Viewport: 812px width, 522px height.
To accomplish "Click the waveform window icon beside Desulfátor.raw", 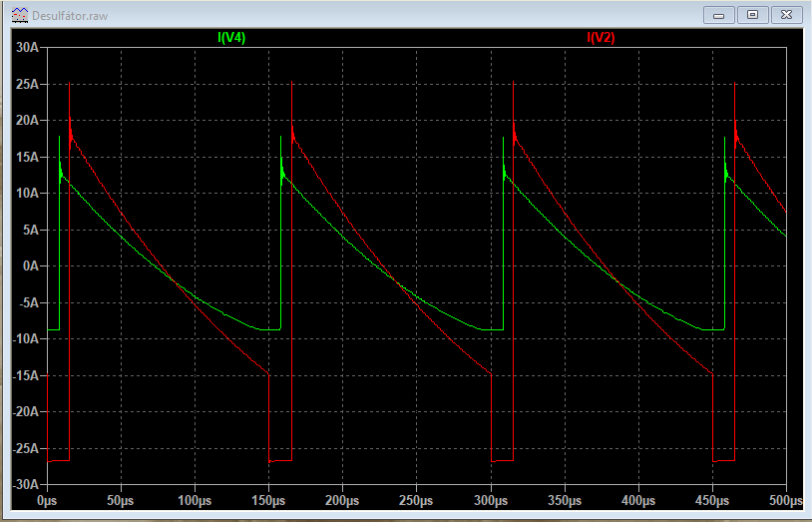I will (x=20, y=15).
